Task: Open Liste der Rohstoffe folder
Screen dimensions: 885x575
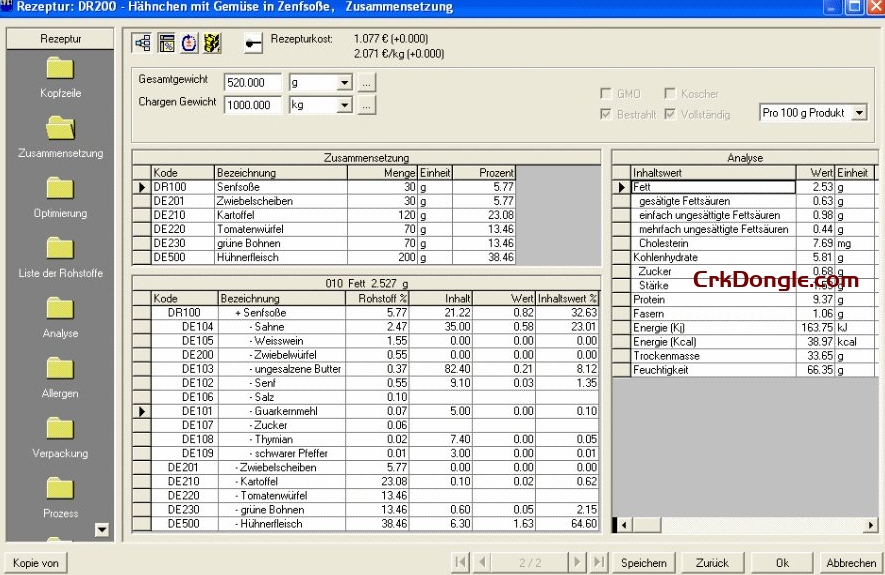Action: point(60,248)
